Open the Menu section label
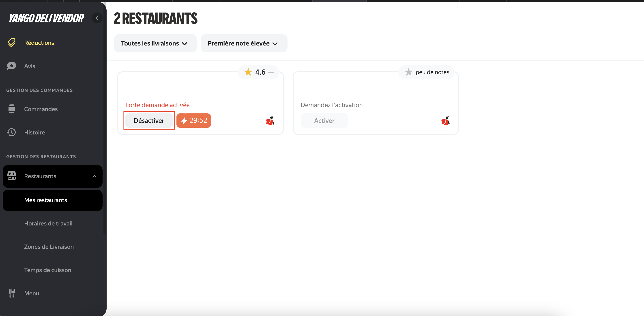This screenshot has width=644, height=316. coord(32,293)
